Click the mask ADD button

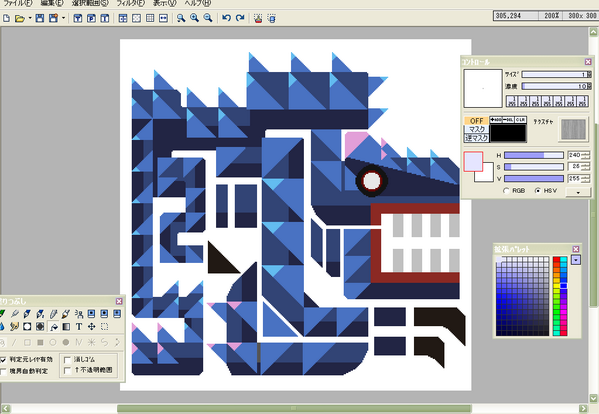coord(496,120)
